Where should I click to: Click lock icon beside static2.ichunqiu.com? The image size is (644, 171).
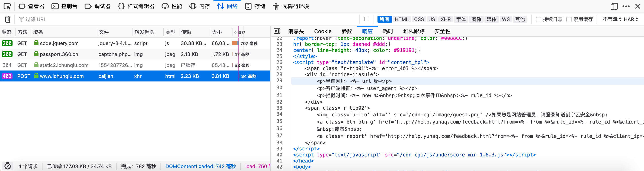(36, 65)
